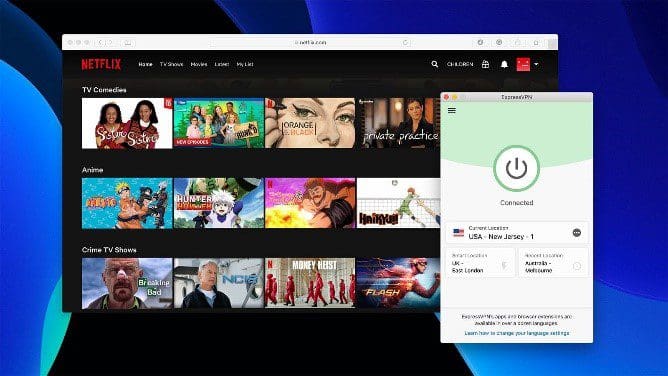Open the Netflix gift icon
668x376 pixels.
[x=485, y=64]
